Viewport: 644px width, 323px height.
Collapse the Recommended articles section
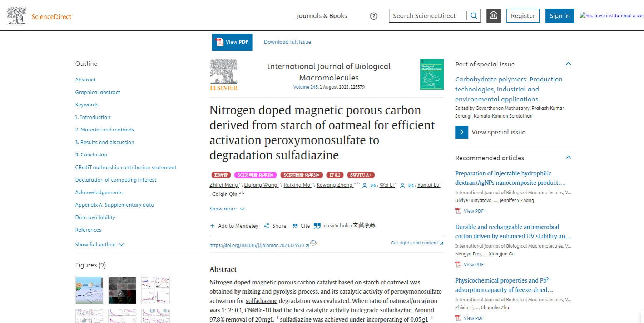pyautogui.click(x=568, y=158)
